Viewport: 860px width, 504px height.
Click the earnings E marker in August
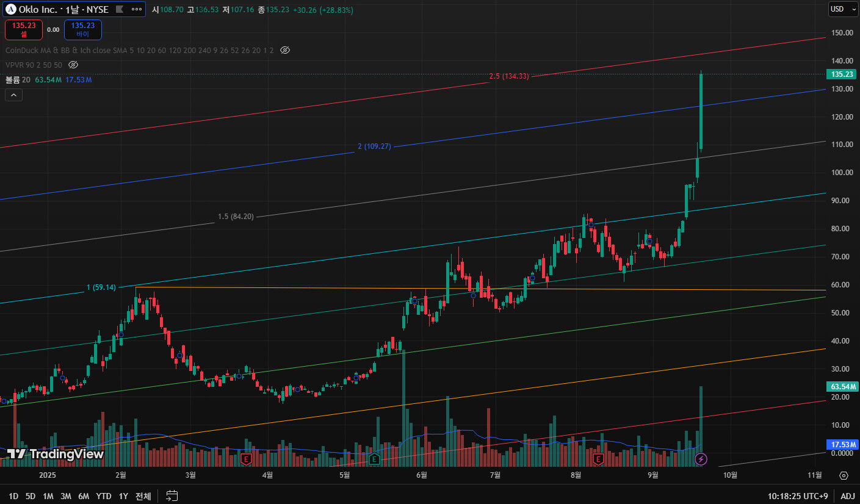pyautogui.click(x=599, y=458)
